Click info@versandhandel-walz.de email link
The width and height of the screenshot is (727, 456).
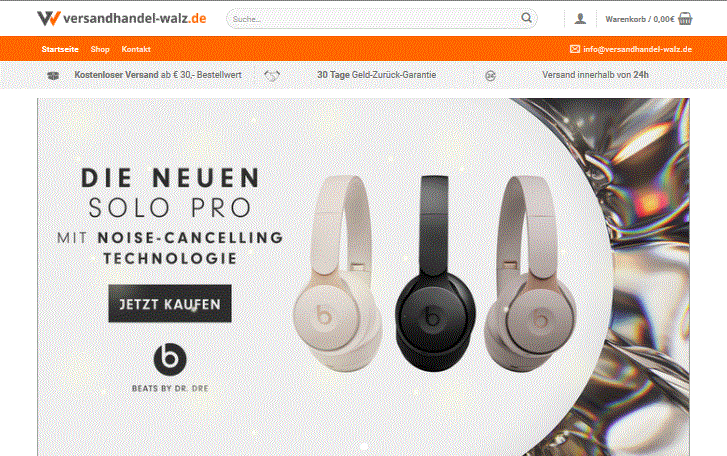638,49
